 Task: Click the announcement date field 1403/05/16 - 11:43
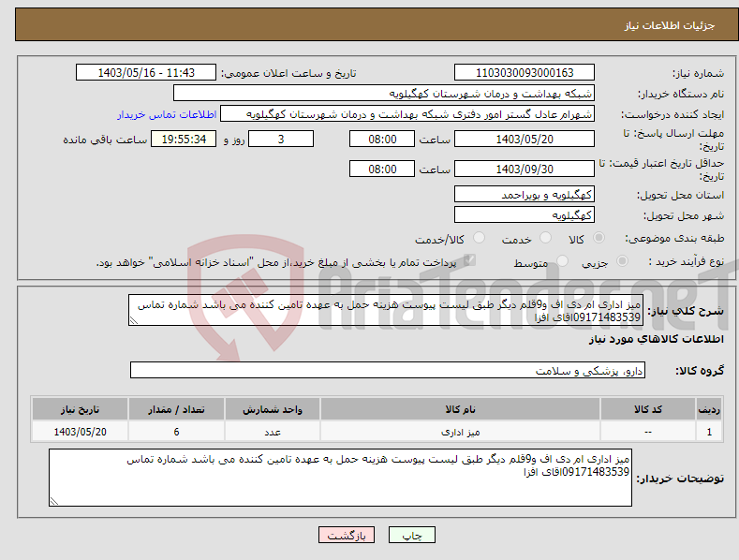146,73
